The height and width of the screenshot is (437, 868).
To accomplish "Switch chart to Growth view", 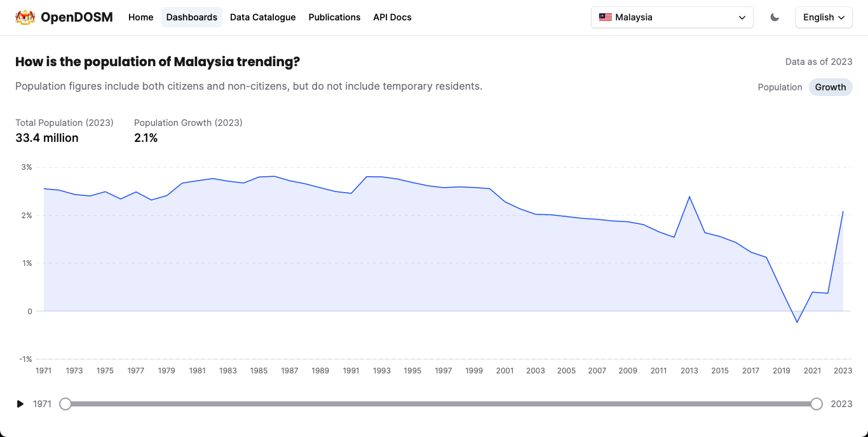I will pyautogui.click(x=831, y=87).
